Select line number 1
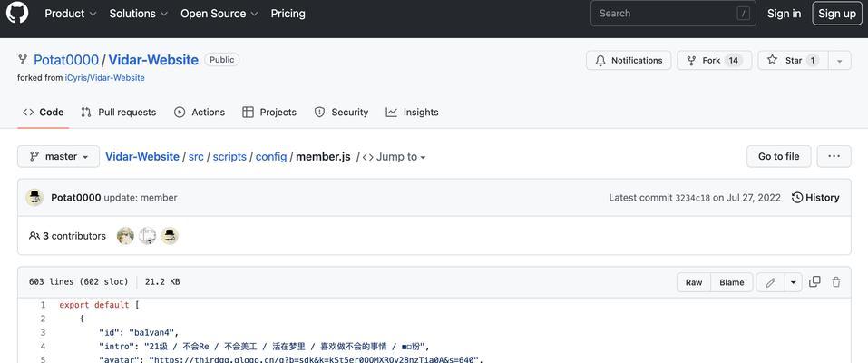The width and height of the screenshot is (868, 363). [43, 305]
